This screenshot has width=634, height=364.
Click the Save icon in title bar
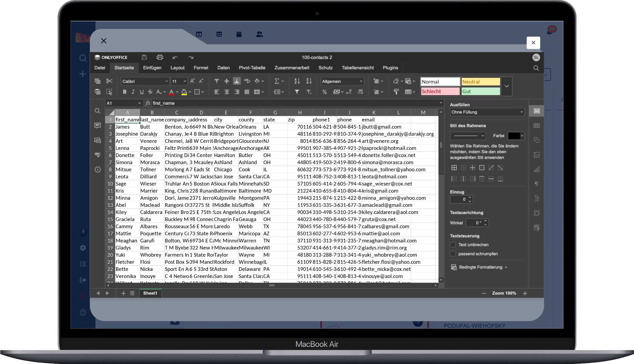point(144,57)
